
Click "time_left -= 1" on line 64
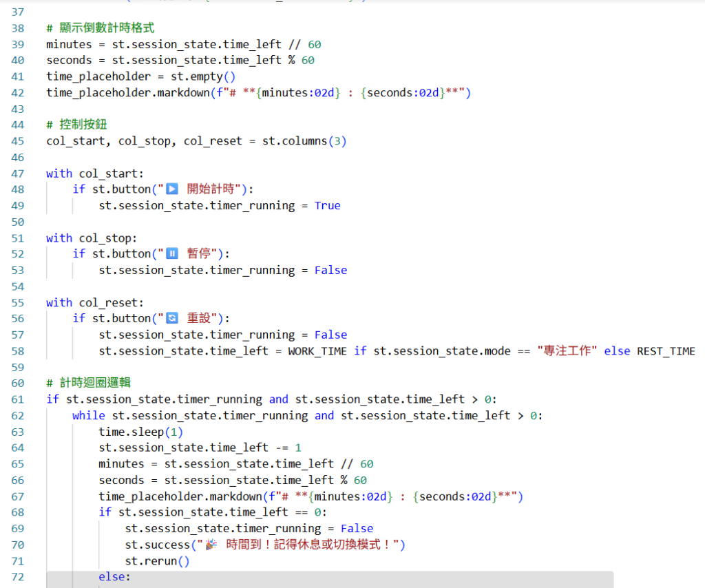click(255, 448)
